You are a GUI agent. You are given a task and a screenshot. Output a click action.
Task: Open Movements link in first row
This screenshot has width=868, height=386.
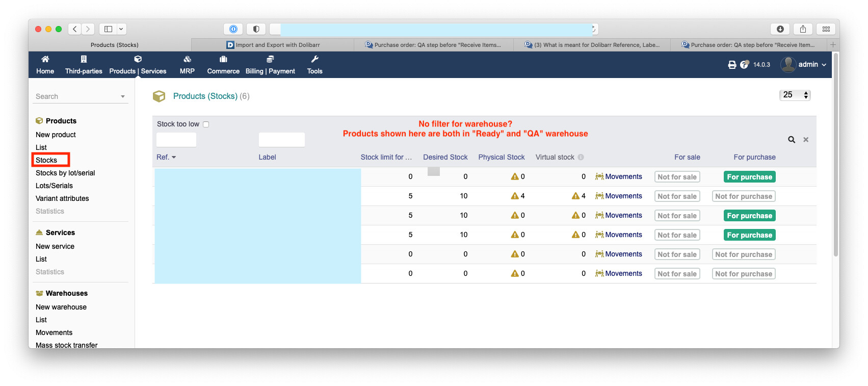pyautogui.click(x=623, y=176)
